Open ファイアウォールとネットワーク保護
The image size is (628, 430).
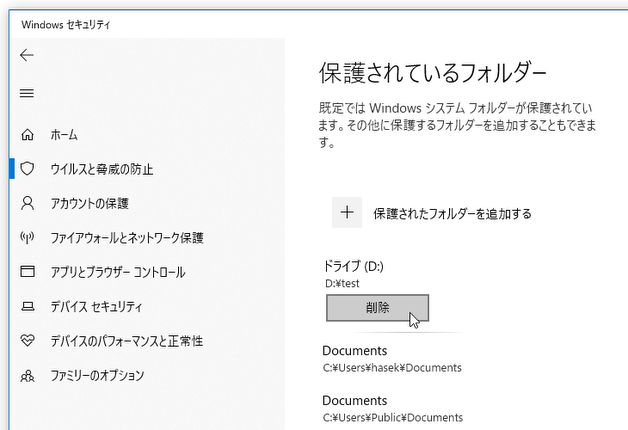coord(127,238)
